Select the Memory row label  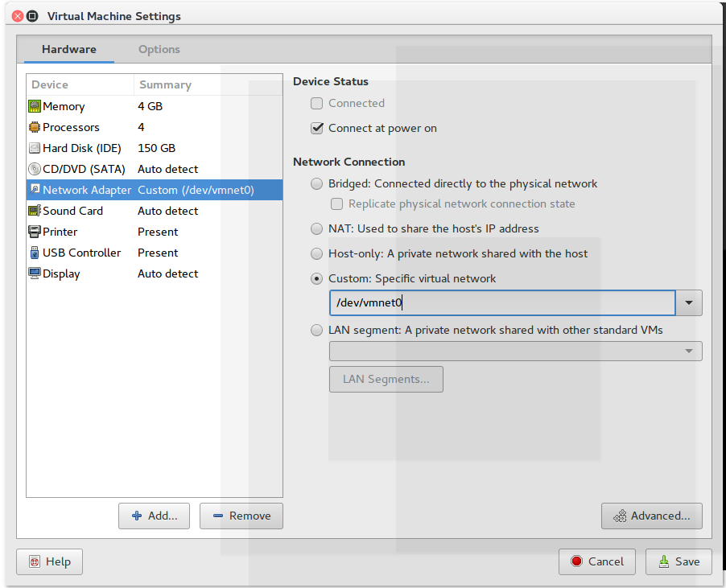coord(64,106)
